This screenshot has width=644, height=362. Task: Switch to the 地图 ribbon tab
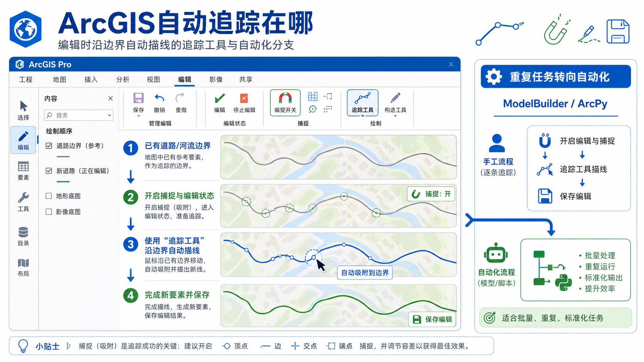(x=60, y=79)
